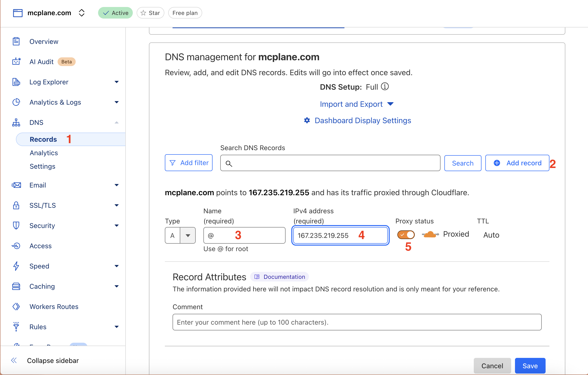The height and width of the screenshot is (375, 588).
Task: Click the Overview clipboard icon
Action: coord(16,41)
